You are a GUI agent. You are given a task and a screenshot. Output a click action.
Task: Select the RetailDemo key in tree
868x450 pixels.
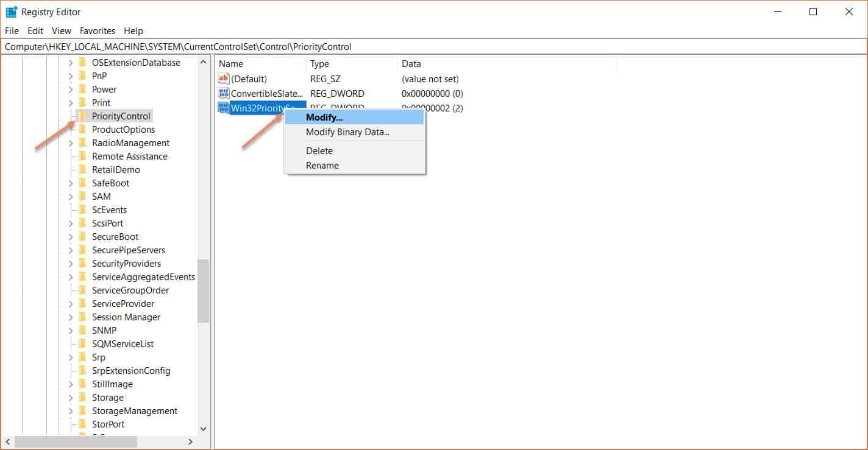(116, 169)
